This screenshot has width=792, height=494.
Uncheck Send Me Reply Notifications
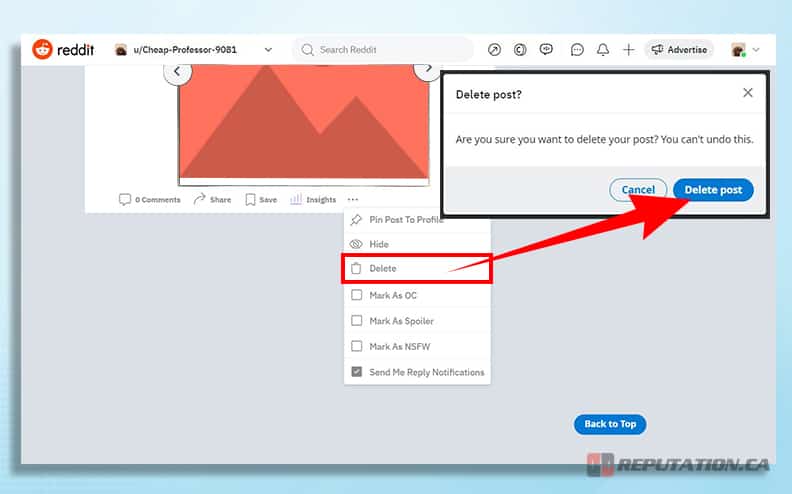coord(357,372)
